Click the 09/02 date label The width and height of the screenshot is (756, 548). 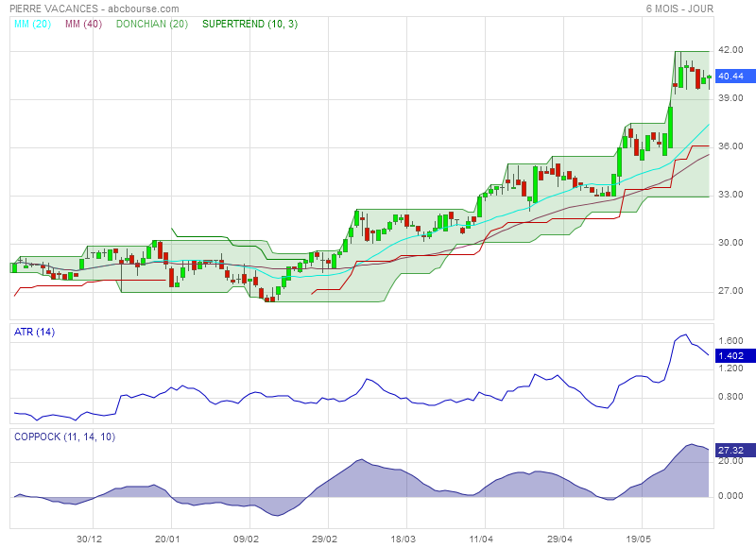pos(246,539)
